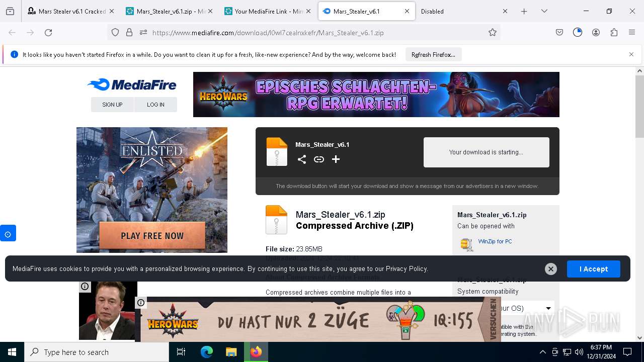Open extensions puzzle icon

pos(614,33)
